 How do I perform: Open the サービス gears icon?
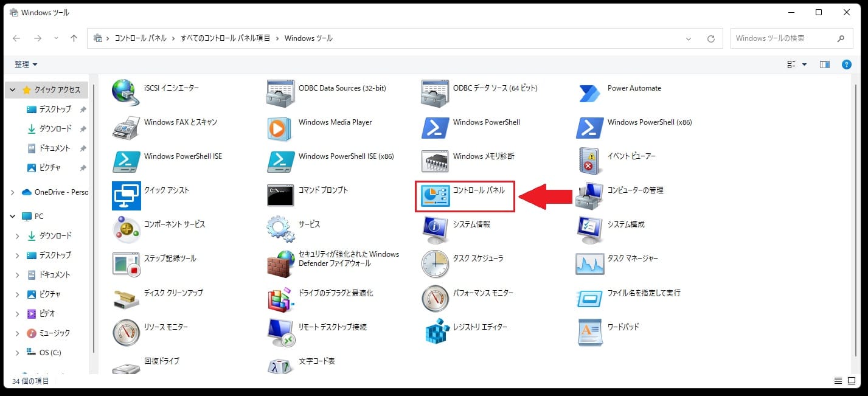pos(280,229)
